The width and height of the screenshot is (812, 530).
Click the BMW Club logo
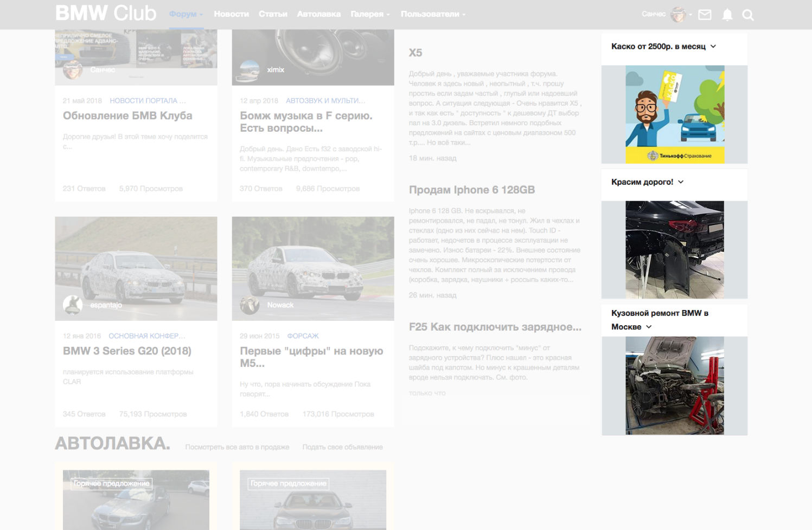(106, 13)
